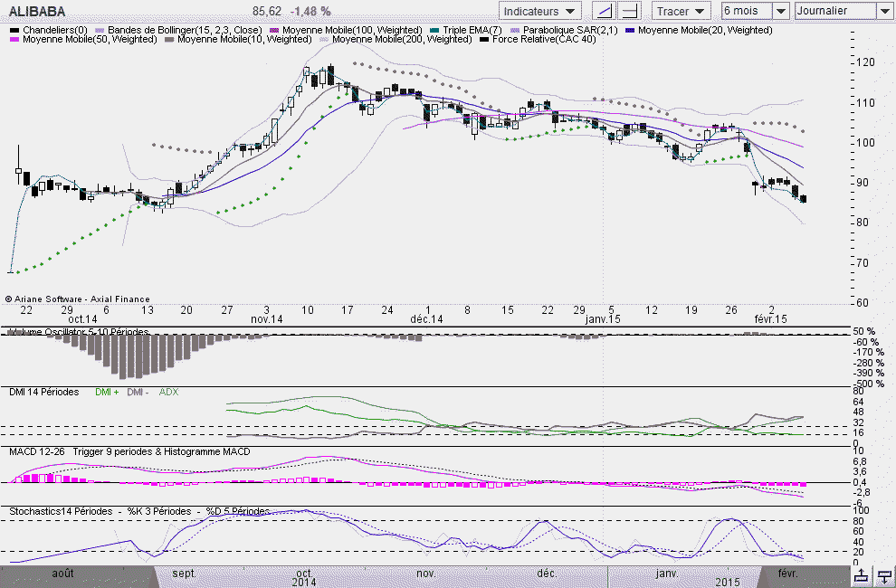This screenshot has width=896, height=588.
Task: Click the highlighted timeline range at sept.
Action: point(184,574)
